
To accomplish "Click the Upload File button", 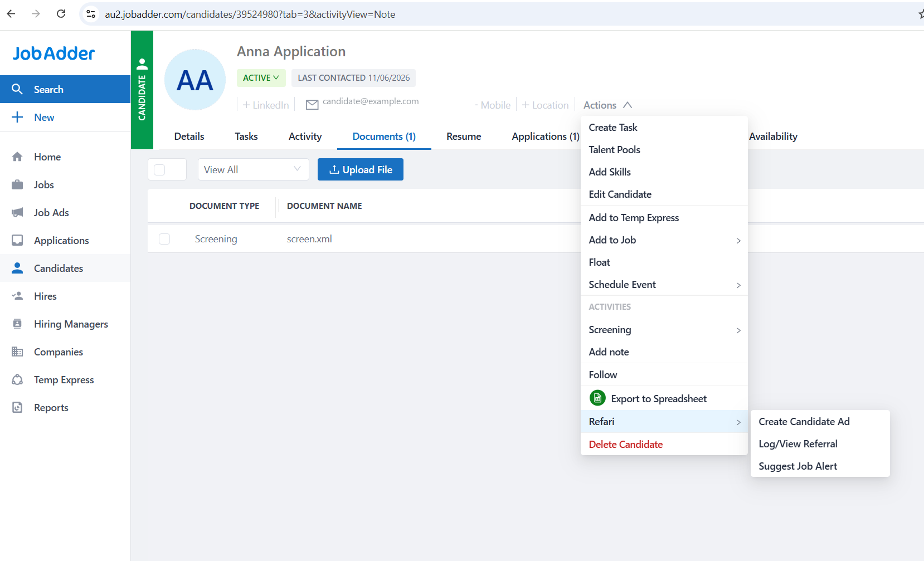I will [361, 169].
